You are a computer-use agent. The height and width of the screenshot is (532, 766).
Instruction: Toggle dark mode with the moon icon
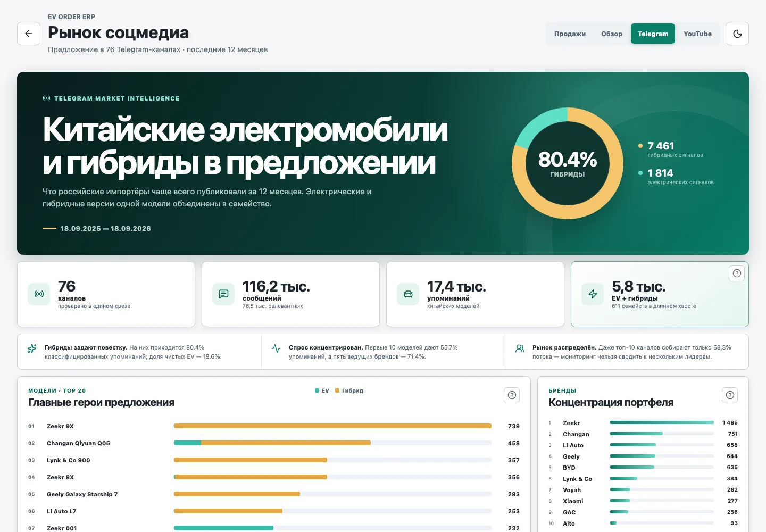[x=737, y=34]
